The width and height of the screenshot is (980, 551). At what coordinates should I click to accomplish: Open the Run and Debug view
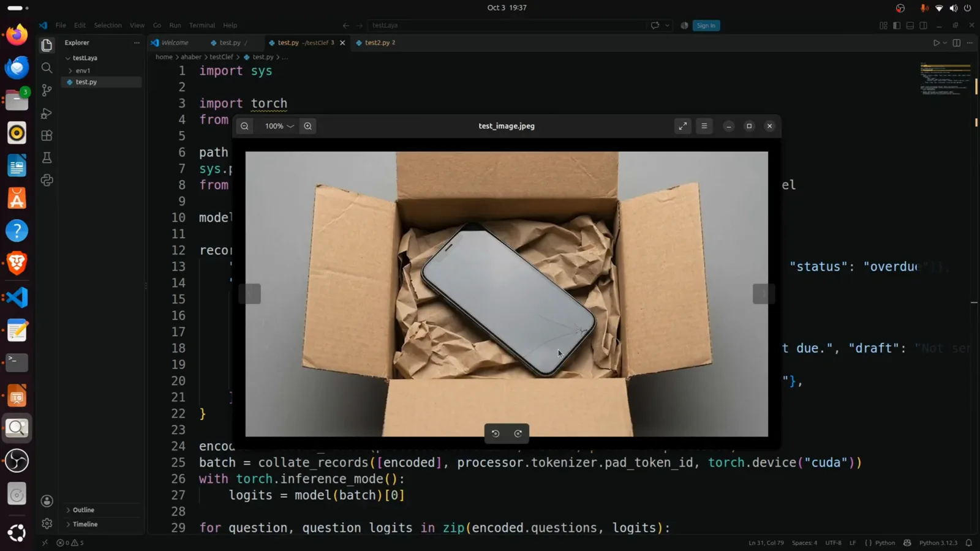pyautogui.click(x=47, y=113)
